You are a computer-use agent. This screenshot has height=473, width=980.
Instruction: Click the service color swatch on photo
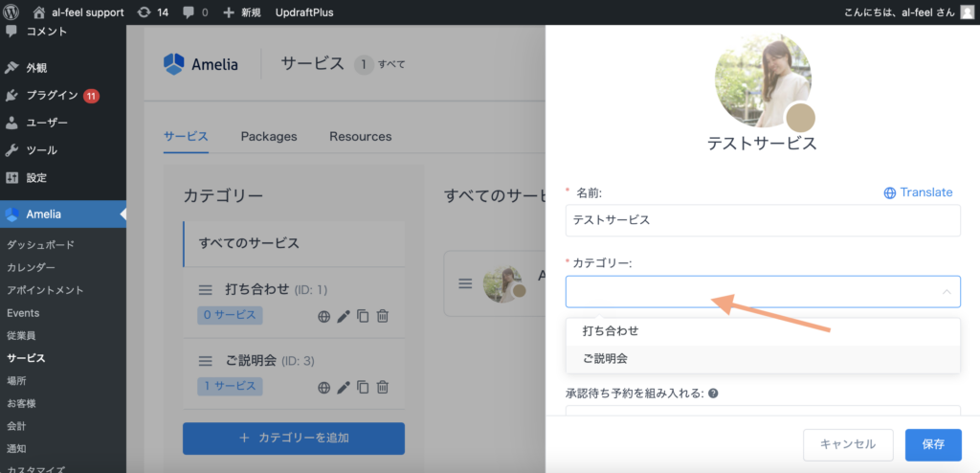[800, 119]
